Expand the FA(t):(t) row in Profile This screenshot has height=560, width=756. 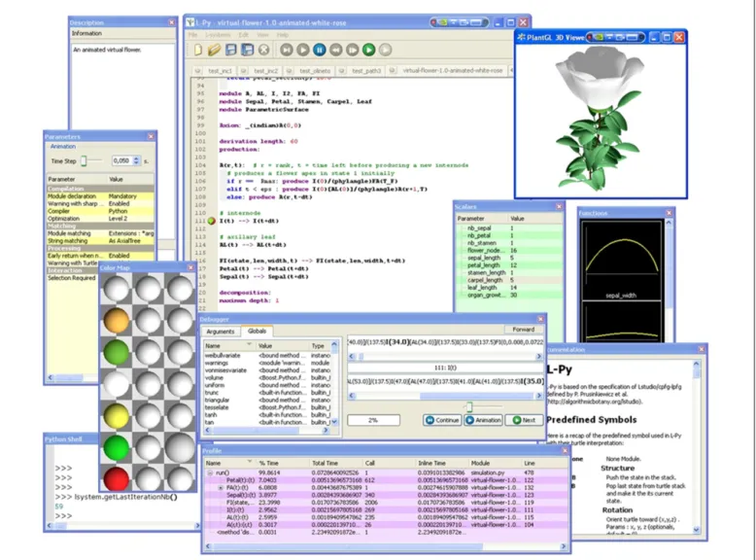(x=221, y=488)
